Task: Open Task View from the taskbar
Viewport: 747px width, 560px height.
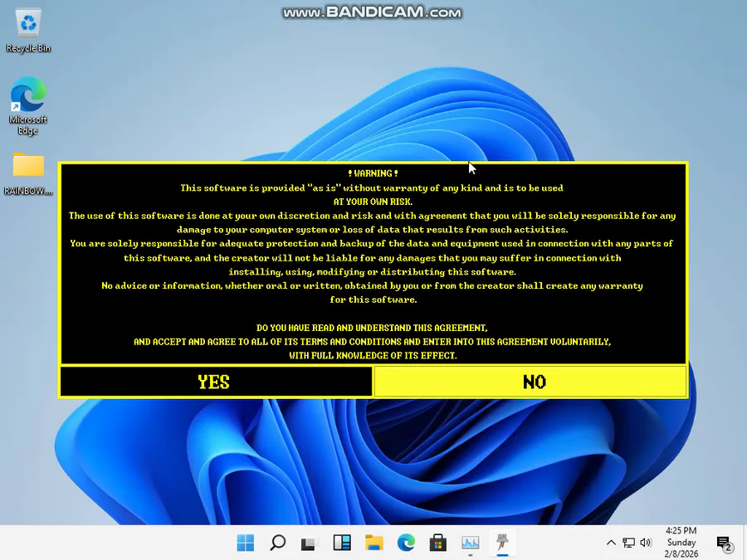Action: (x=310, y=543)
